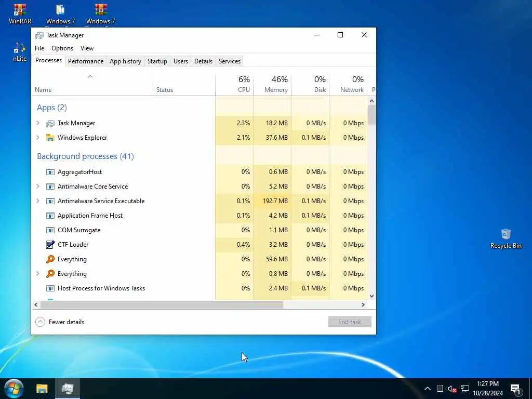Select the COM Surrogate process name
The height and width of the screenshot is (399, 532).
click(x=79, y=230)
